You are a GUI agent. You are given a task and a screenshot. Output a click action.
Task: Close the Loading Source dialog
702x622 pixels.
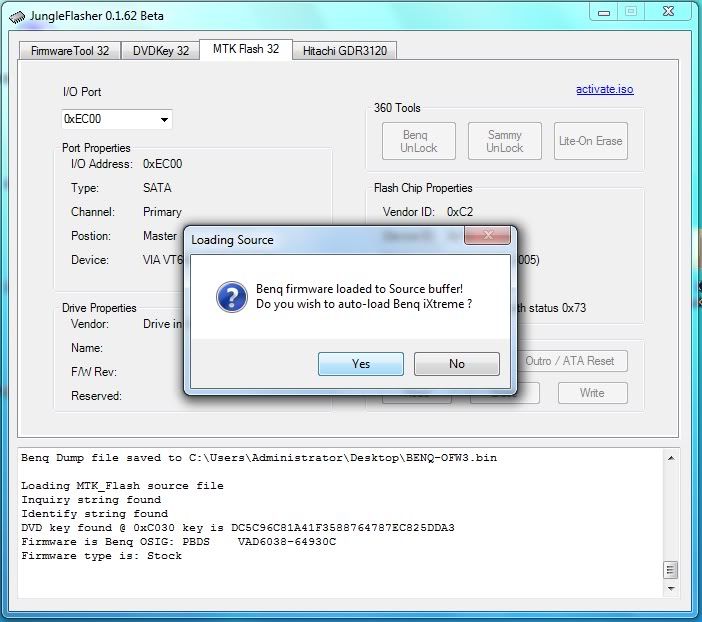(488, 235)
